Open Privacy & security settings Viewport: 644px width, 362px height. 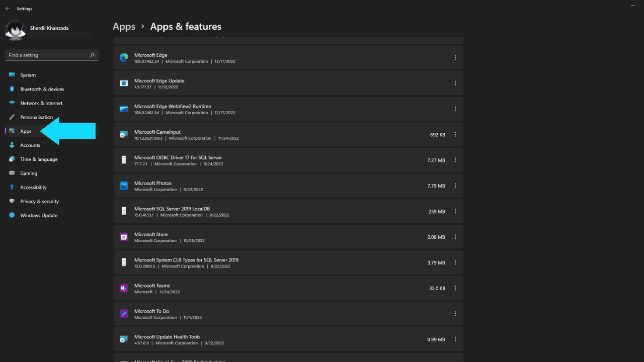(x=52, y=202)
